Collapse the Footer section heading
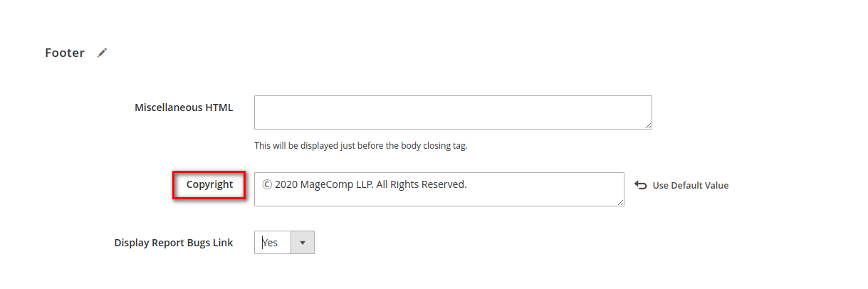This screenshot has width=868, height=289. click(65, 53)
